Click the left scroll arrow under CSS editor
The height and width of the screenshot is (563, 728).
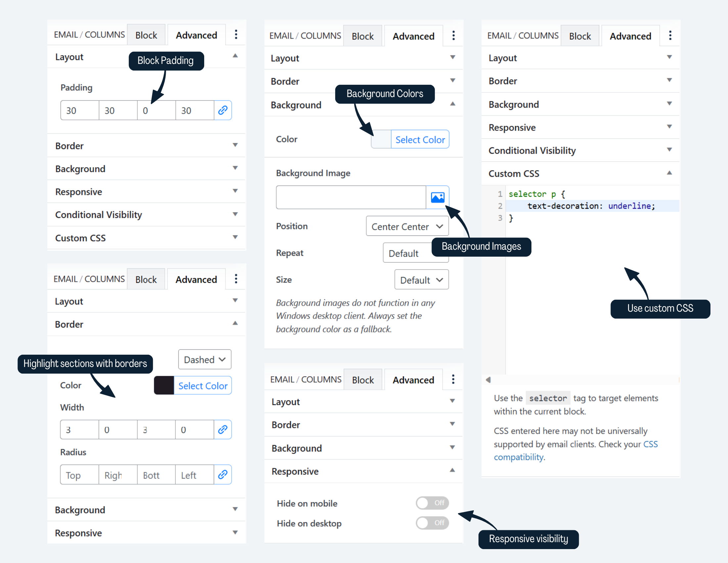(488, 380)
